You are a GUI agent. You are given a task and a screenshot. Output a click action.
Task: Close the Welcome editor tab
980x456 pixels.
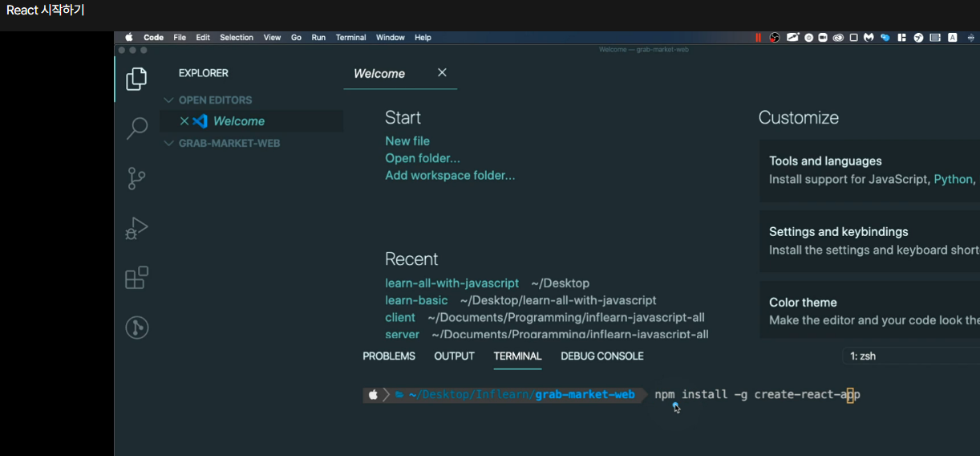click(x=442, y=72)
